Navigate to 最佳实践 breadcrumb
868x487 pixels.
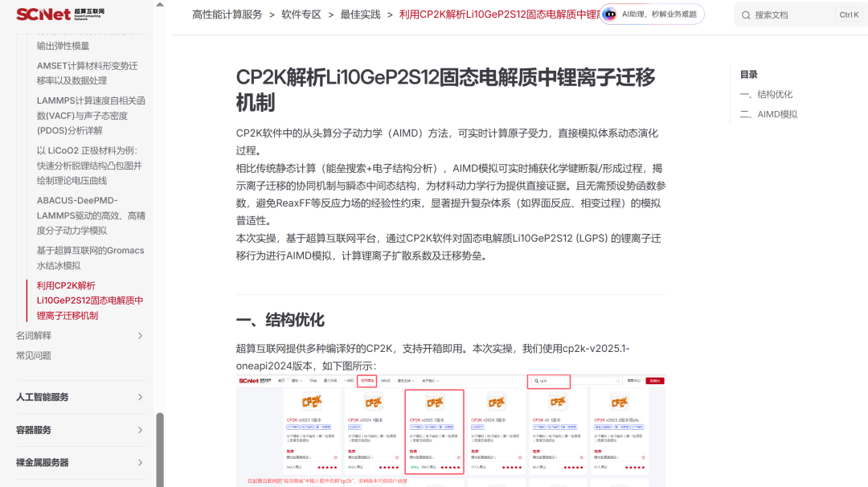pos(360,14)
